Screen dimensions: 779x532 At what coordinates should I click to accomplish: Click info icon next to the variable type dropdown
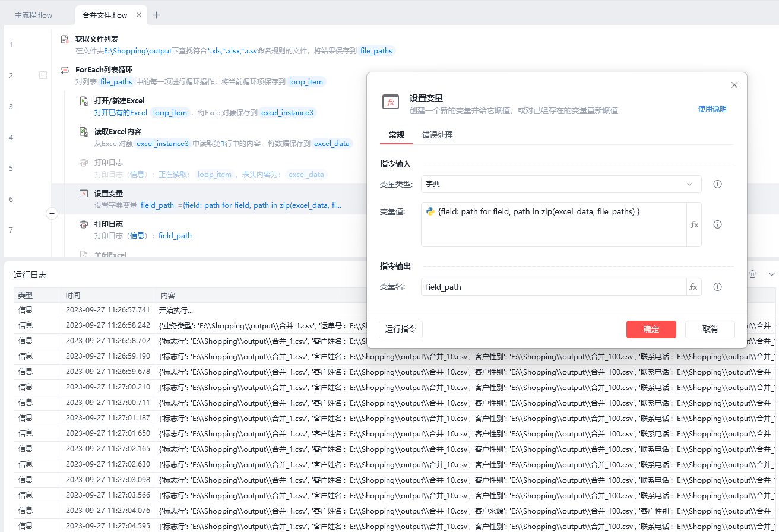click(x=717, y=184)
